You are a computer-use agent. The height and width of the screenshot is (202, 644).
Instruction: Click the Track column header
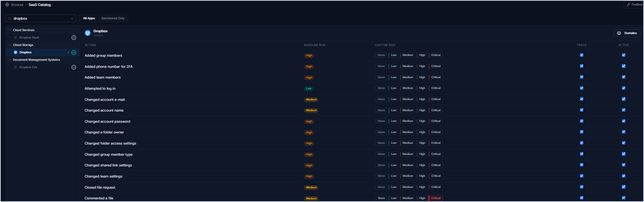point(581,45)
